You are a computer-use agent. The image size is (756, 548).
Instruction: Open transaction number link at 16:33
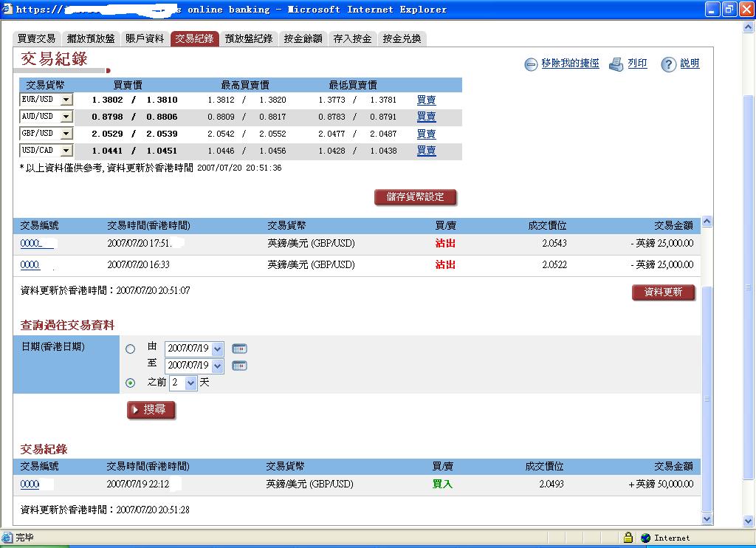point(30,264)
